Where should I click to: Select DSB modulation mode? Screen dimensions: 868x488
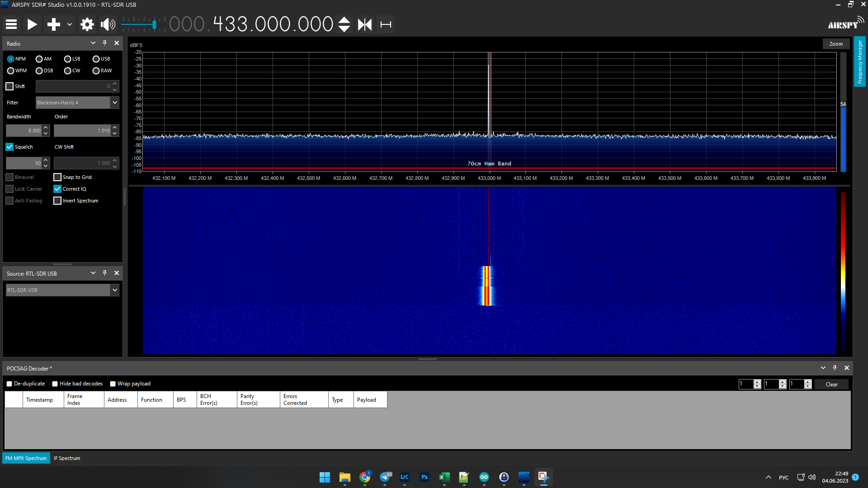pos(44,70)
